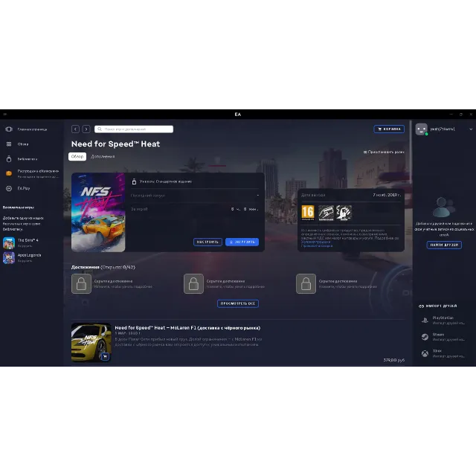Click the Корзина cart button

coord(389,129)
